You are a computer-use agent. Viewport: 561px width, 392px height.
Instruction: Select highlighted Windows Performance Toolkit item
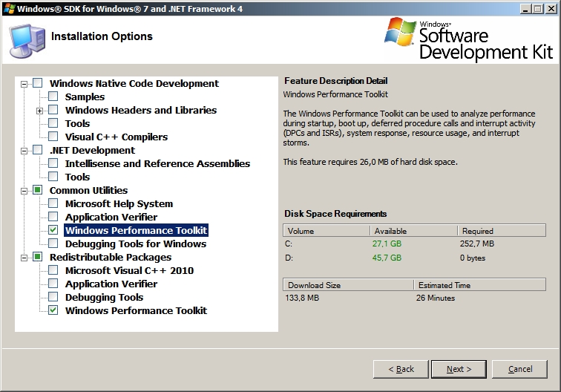click(136, 230)
